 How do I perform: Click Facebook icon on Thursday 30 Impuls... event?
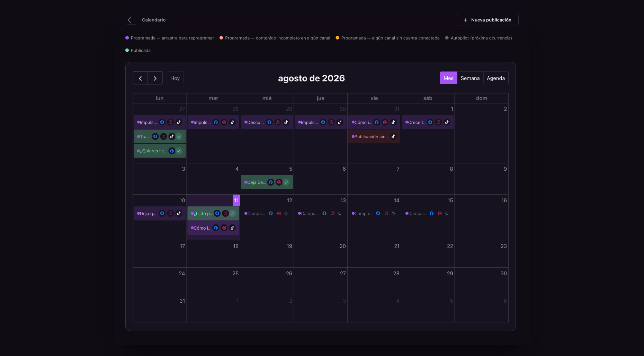tap(323, 122)
